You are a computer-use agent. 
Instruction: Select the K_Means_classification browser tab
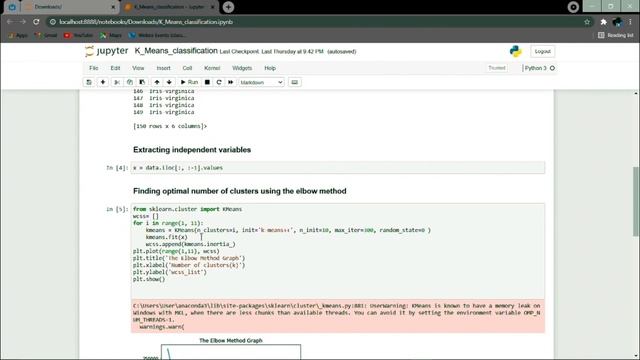point(169,7)
